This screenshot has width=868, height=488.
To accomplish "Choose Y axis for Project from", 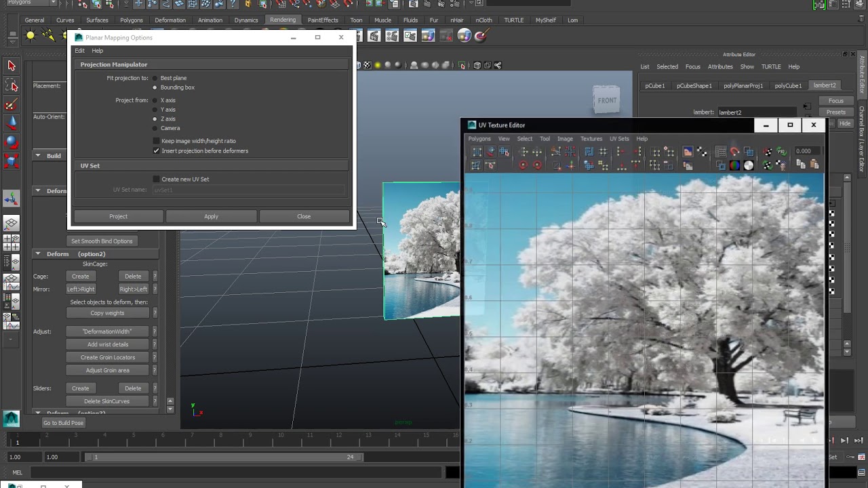I will pyautogui.click(x=155, y=110).
